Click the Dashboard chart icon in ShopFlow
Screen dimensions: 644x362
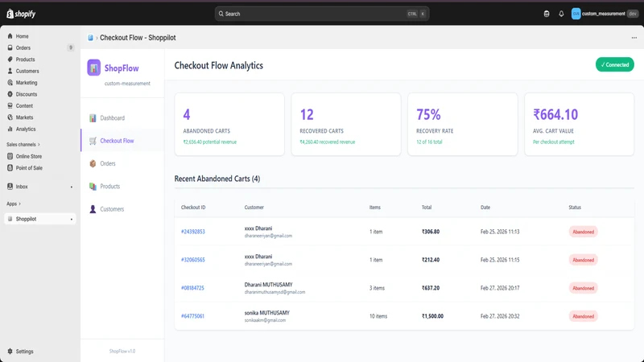pos(93,118)
